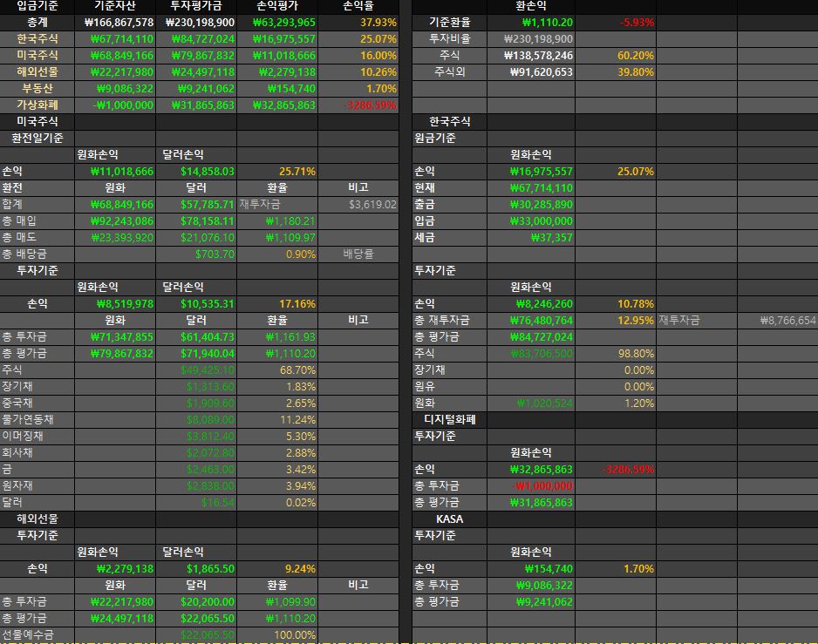Click the ₩1,161.93 exchange rate cell
This screenshot has width=818, height=644.
tap(277, 337)
